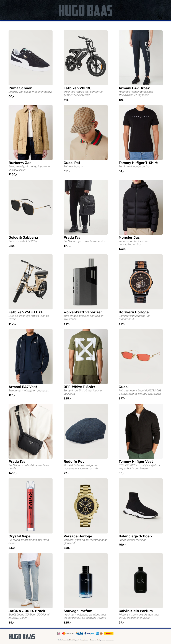171x644 pixels.
Task: Click the Mastercard payment icon
Action: [68, 633]
